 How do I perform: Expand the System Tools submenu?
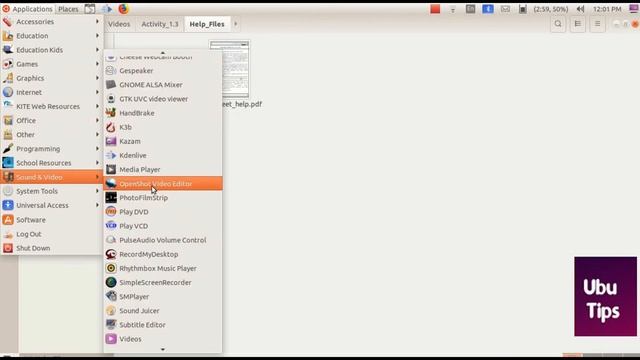[51, 191]
